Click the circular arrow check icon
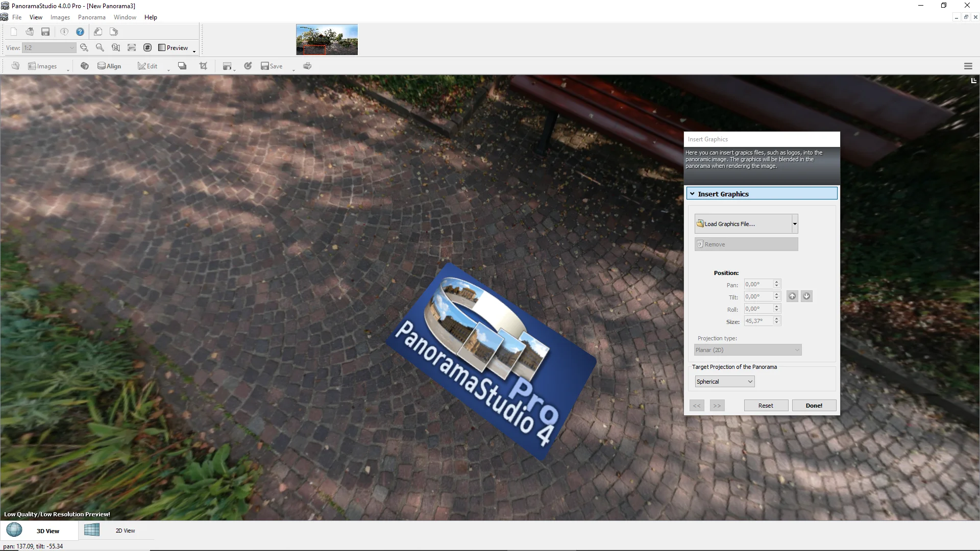Image resolution: width=980 pixels, height=551 pixels. (248, 66)
